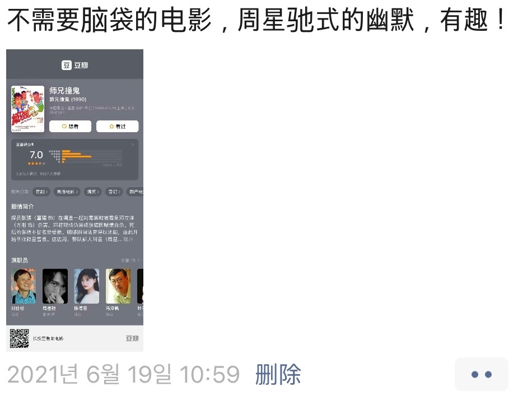Expand the 豆瓣评分 rating details chevron

133,145
